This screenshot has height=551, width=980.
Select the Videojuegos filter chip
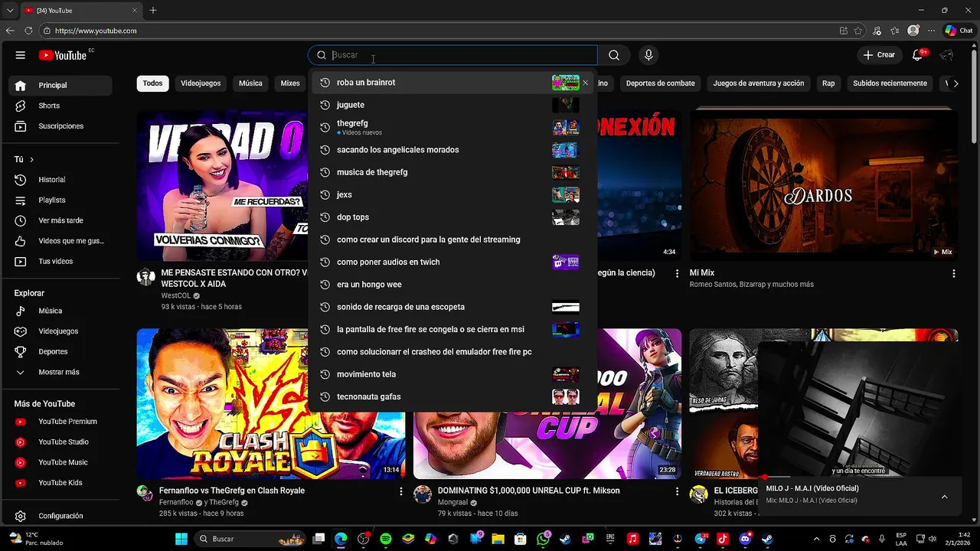[201, 83]
